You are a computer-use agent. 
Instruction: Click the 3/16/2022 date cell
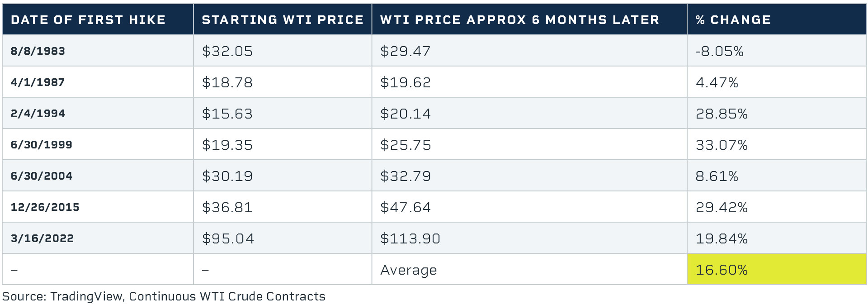pyautogui.click(x=42, y=238)
